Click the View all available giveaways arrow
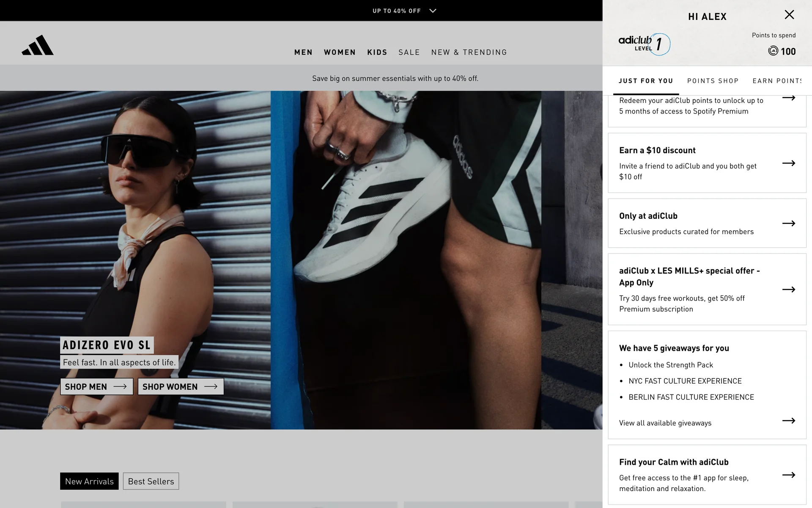The width and height of the screenshot is (812, 508). [788, 420]
